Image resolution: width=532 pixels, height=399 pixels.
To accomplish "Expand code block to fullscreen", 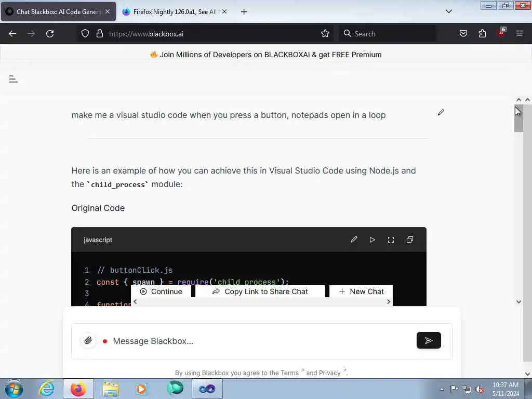I will point(391,240).
